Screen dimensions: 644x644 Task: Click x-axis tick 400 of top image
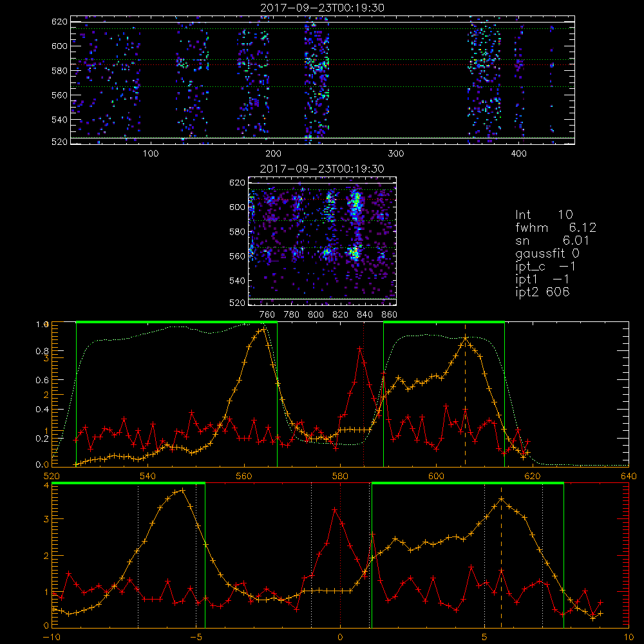click(518, 154)
